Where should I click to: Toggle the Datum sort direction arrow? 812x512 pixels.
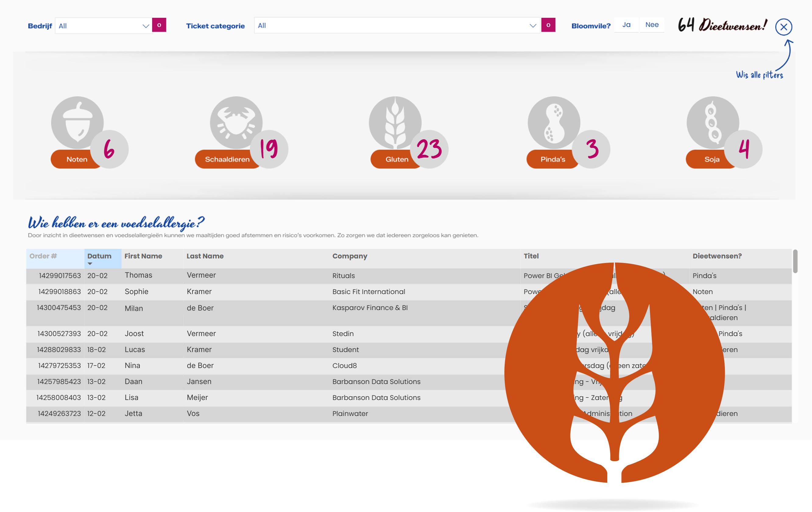90,264
